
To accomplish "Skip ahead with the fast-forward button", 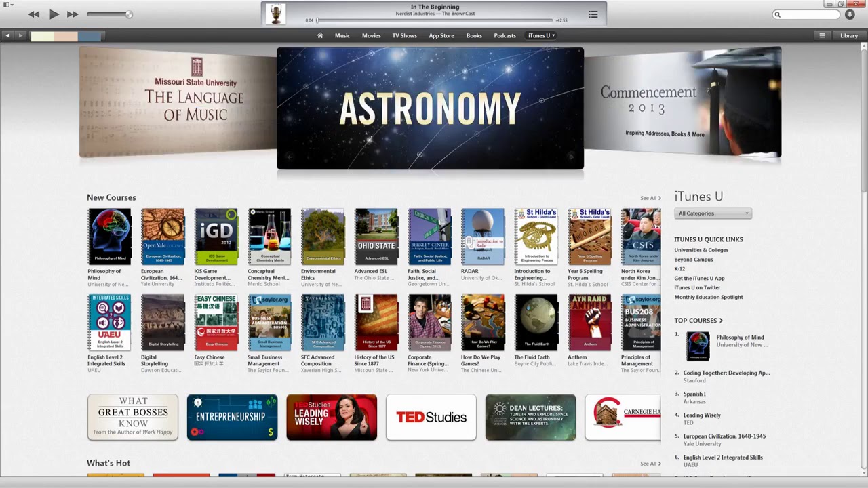I will 73,14.
